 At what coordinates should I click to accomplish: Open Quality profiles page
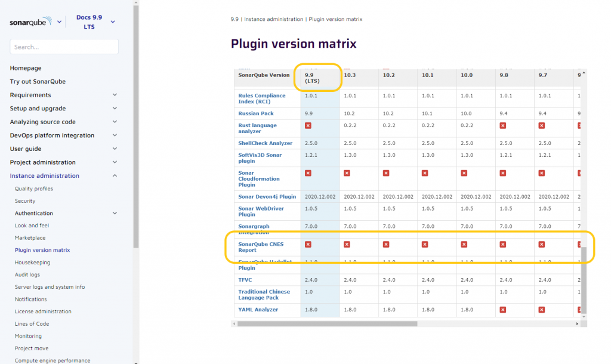point(34,189)
